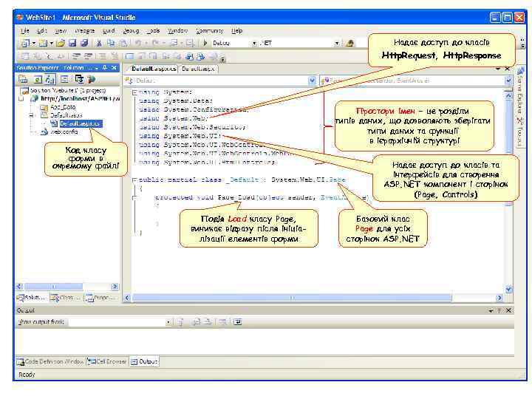Open Solution Explorer window position dropdown arrow

[96, 68]
